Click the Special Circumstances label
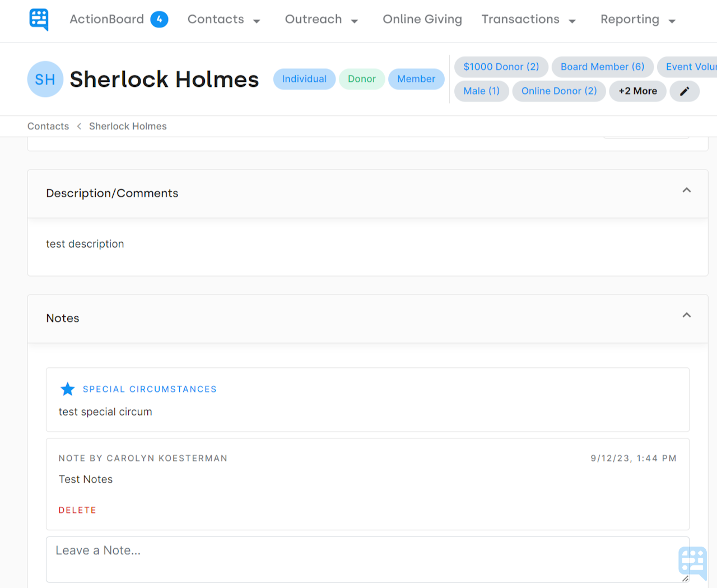This screenshot has height=588, width=717. (x=150, y=389)
